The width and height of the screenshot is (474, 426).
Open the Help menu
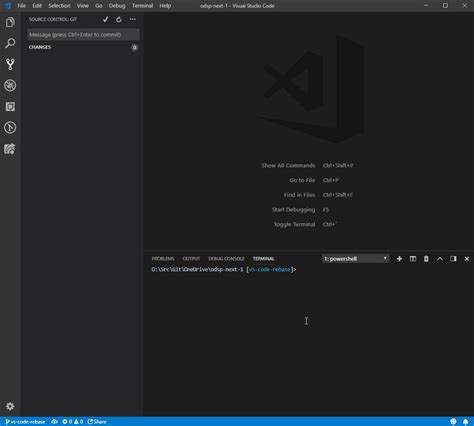coord(165,6)
